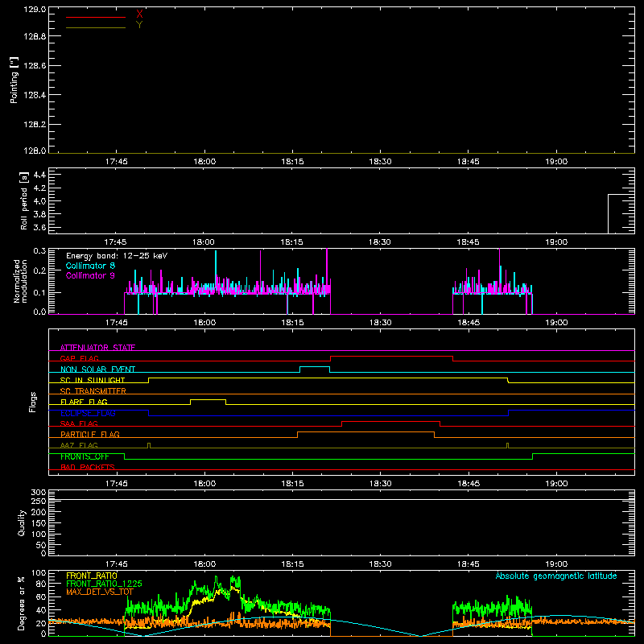Viewport: 644px width, 644px height.
Task: Click the 0.3 tick on modulation axis
Action: [x=39, y=250]
